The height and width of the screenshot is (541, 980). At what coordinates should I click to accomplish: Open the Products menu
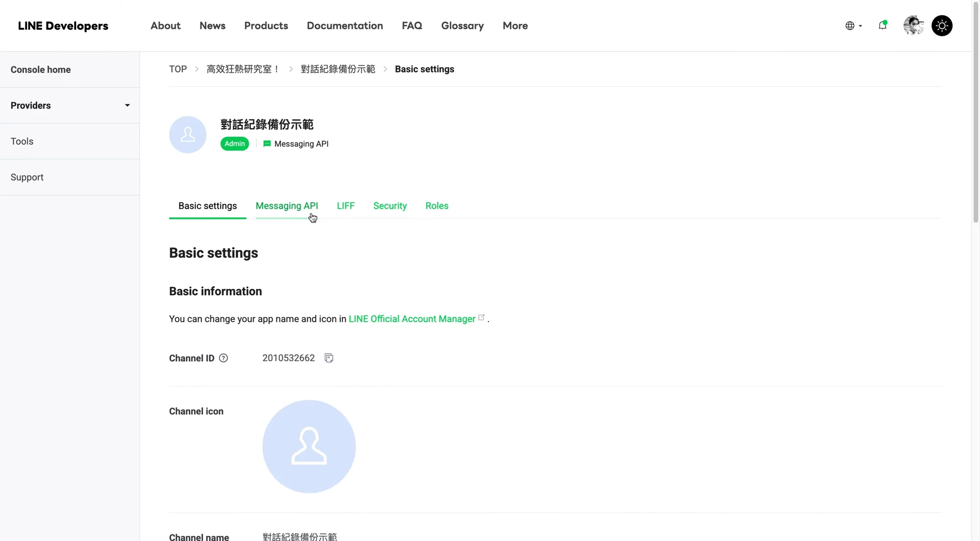(x=266, y=26)
